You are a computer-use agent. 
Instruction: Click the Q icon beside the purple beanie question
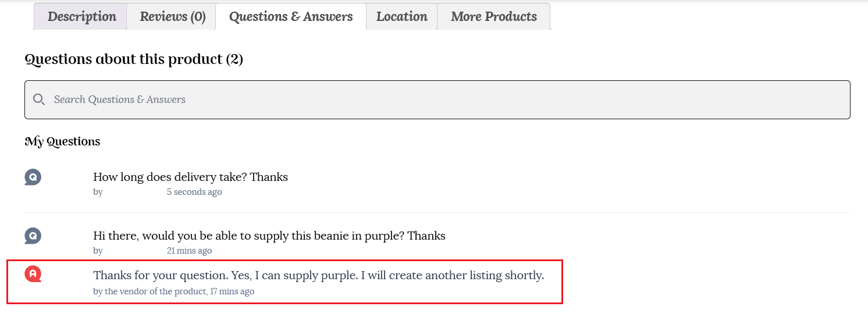(33, 236)
